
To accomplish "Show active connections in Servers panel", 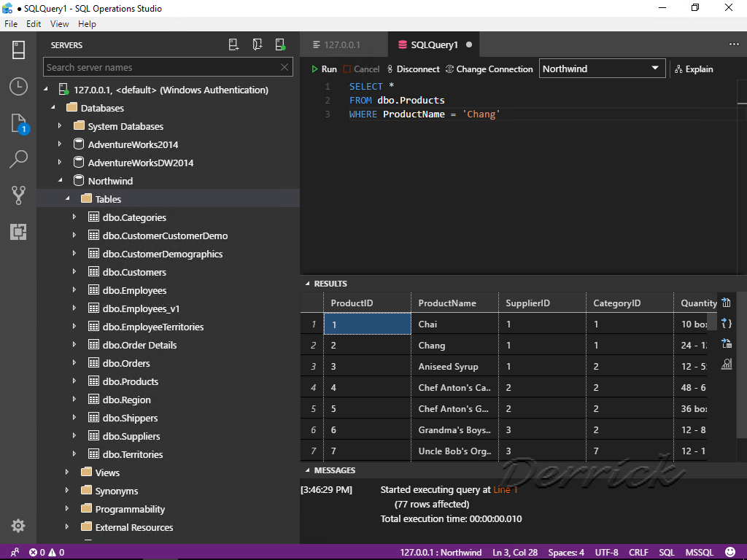I will pyautogui.click(x=280, y=44).
